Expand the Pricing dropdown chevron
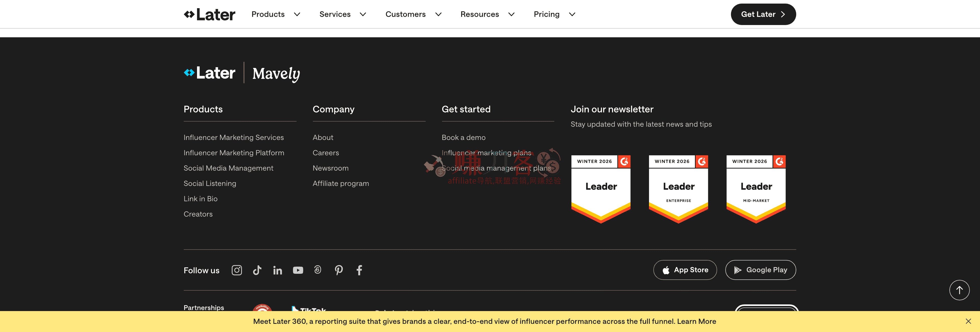Viewport: 980px width, 332px height. (572, 15)
